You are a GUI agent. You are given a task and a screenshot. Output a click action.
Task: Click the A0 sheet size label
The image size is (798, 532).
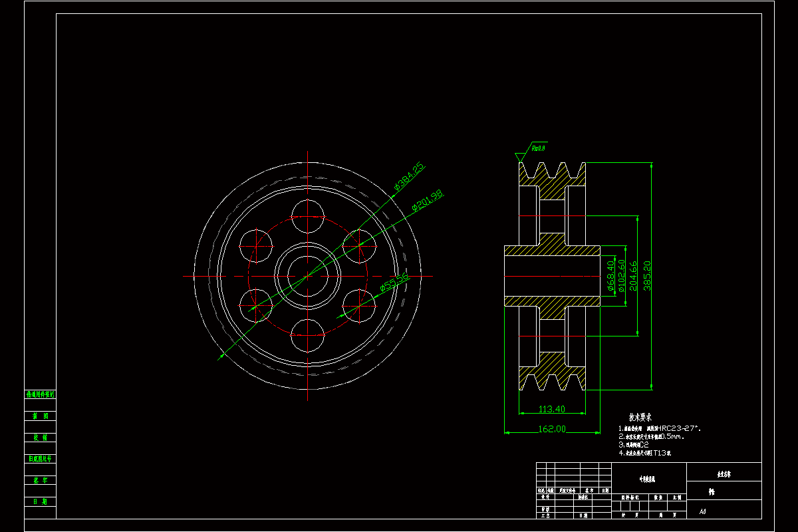(703, 512)
